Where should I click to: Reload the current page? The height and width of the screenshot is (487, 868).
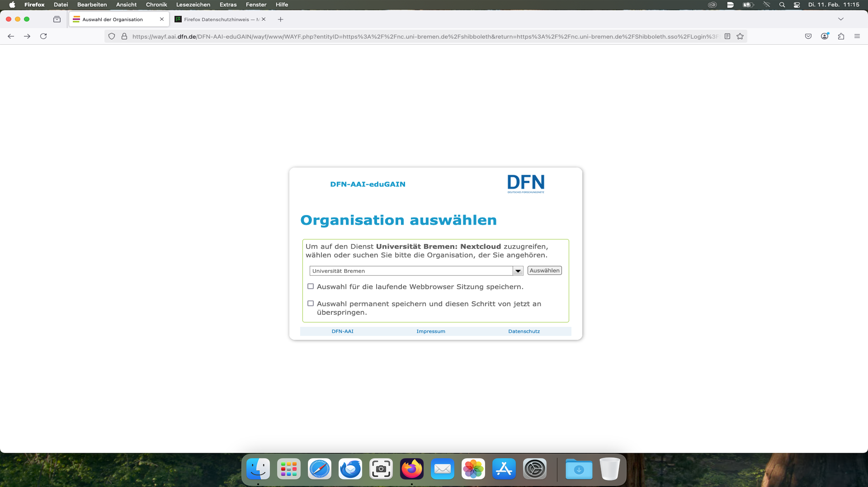[x=43, y=36]
